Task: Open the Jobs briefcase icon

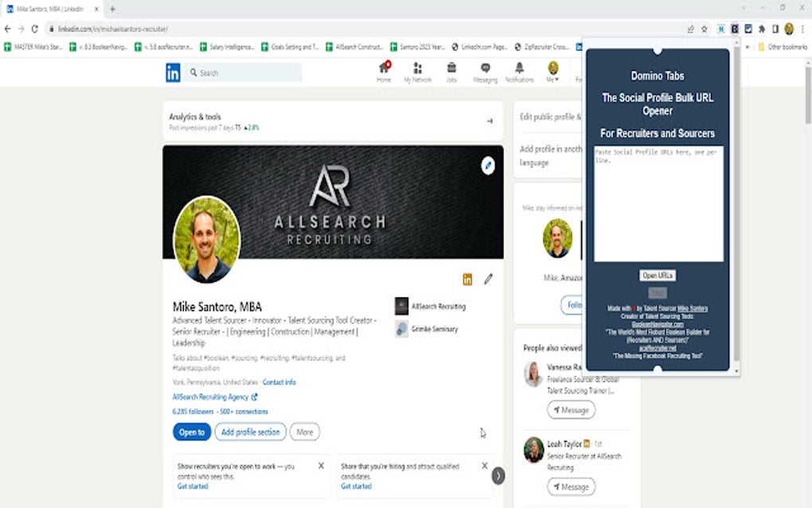Action: point(451,70)
